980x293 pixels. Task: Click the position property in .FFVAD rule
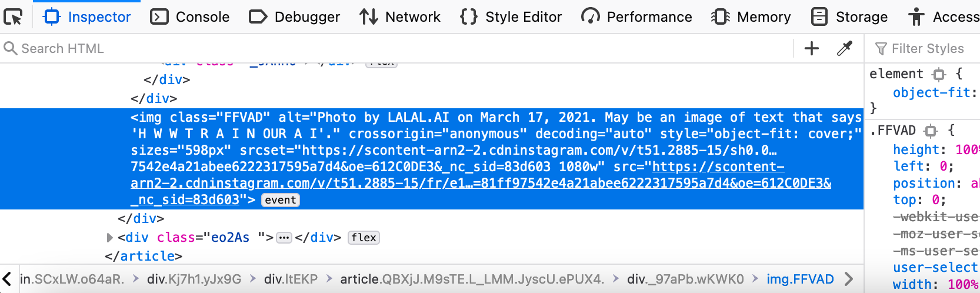(924, 184)
